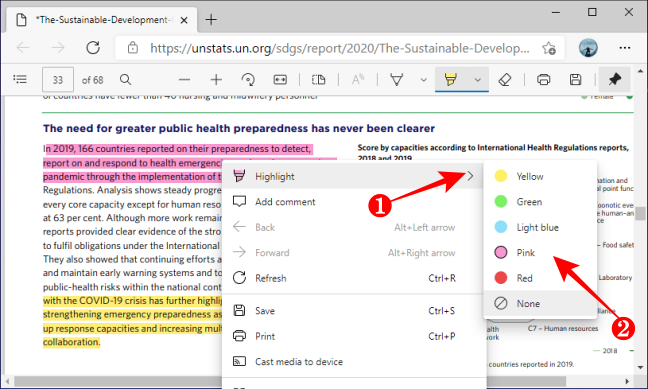Open the Highlight context menu entry

coord(353,177)
